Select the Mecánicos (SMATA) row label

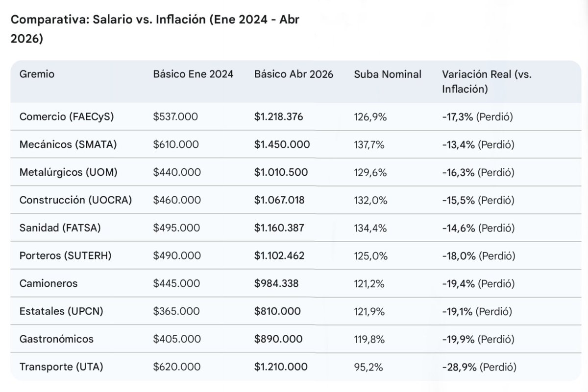click(68, 145)
